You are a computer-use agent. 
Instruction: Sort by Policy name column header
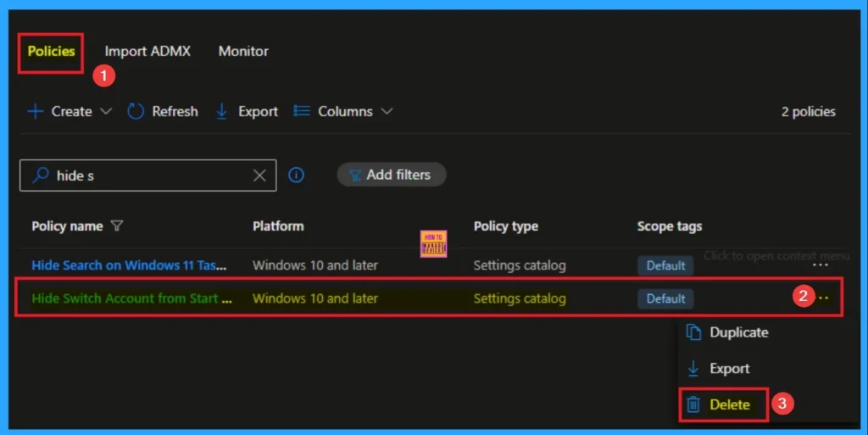[67, 226]
